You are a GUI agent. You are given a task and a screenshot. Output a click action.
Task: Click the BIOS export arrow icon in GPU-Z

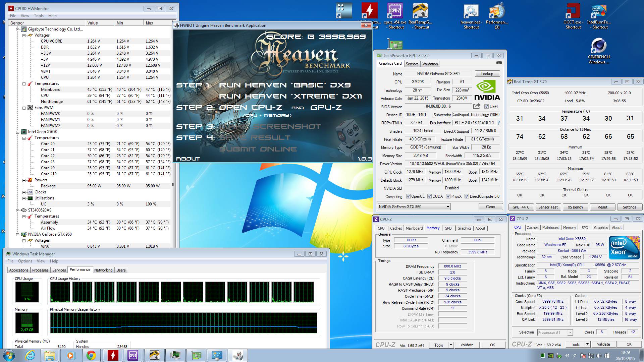pos(477,106)
